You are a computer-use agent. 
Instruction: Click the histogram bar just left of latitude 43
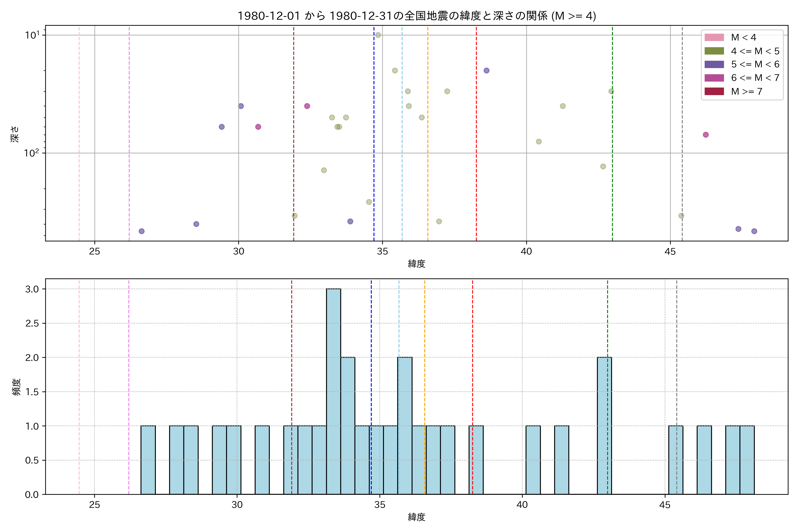pyautogui.click(x=604, y=425)
